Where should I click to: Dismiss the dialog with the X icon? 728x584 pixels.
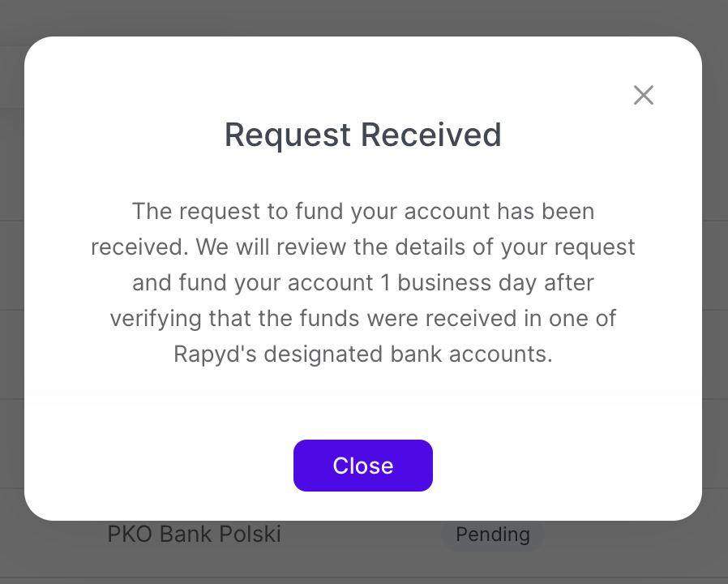644,96
